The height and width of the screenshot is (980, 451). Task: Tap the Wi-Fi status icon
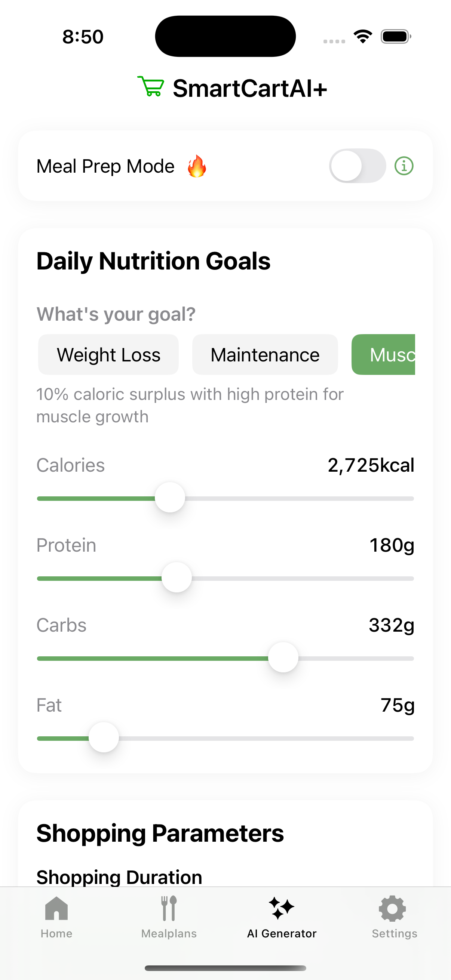click(x=363, y=37)
